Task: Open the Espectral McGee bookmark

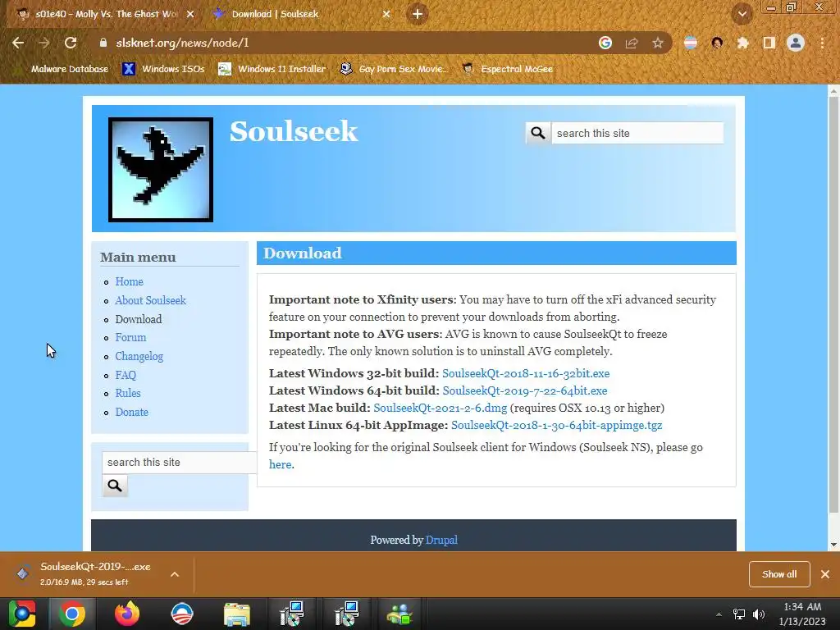Action: coord(507,69)
